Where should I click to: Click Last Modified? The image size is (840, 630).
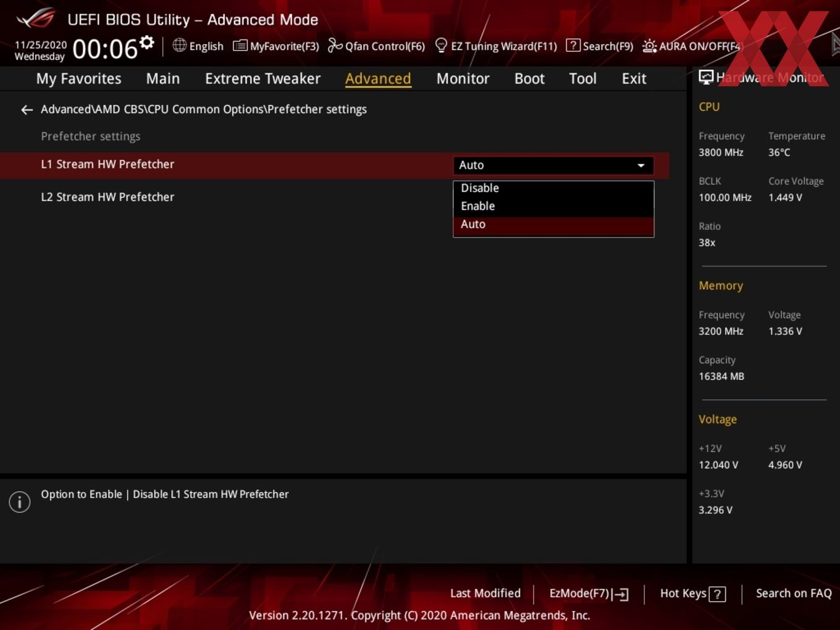point(485,593)
